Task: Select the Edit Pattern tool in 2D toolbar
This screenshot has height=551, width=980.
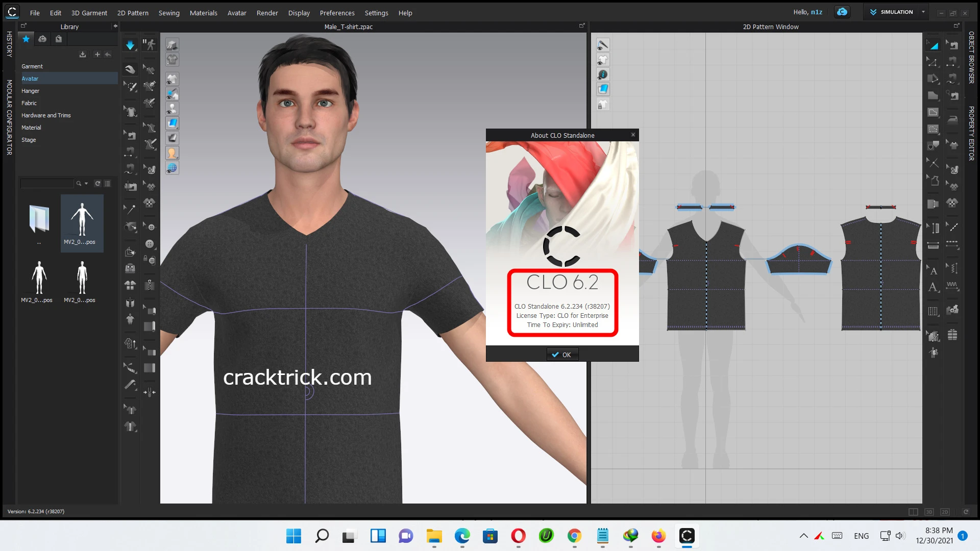Action: point(933,62)
